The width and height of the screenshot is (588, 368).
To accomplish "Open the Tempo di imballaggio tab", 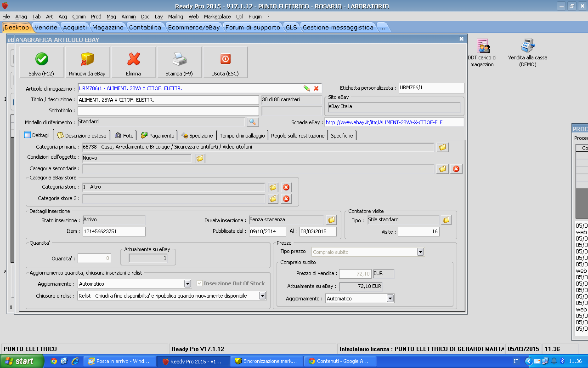I will 242,136.
